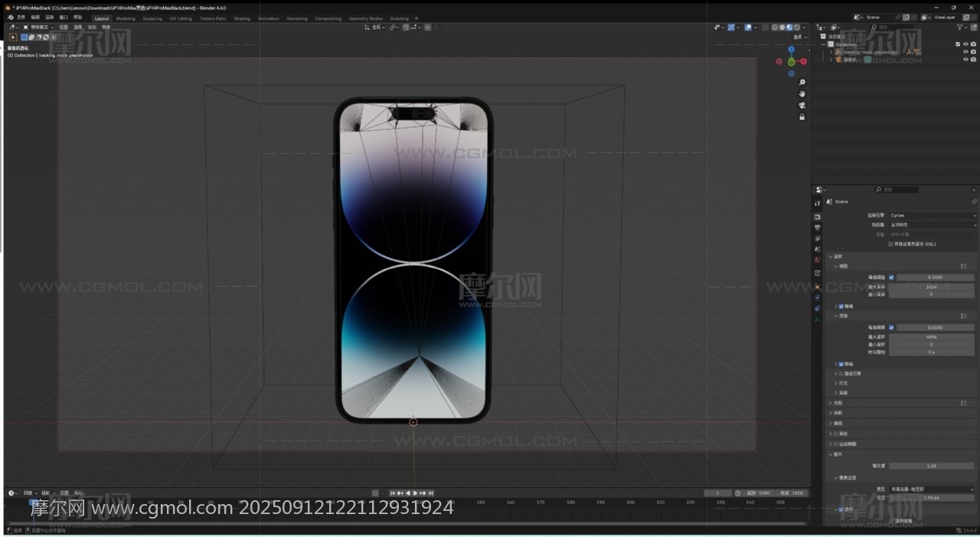Screen dimensions: 980x537
Task: Toggle camera view icon in viewport
Action: pyautogui.click(x=802, y=106)
